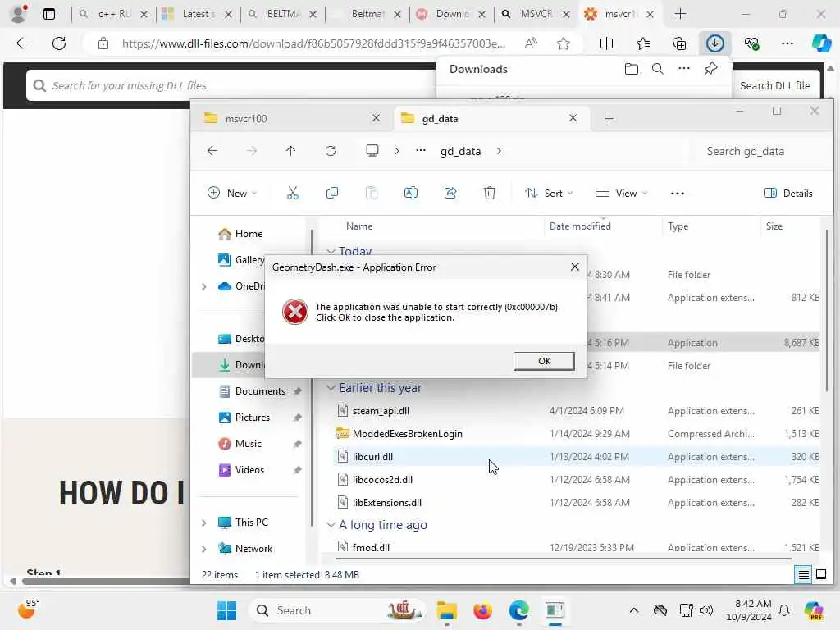
Task: Open the See more ellipsis in Explorer toolbar
Action: click(x=677, y=194)
